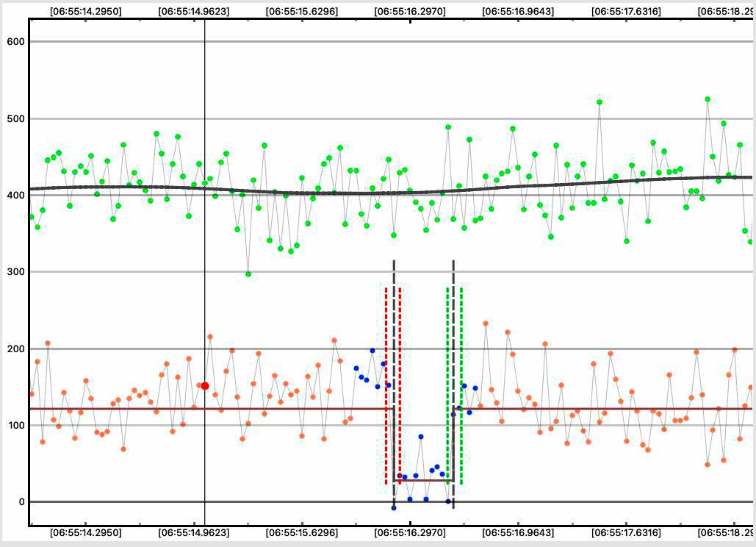Image resolution: width=756 pixels, height=547 pixels.
Task: Pick the left red dashed boundary line
Action: tap(386, 386)
